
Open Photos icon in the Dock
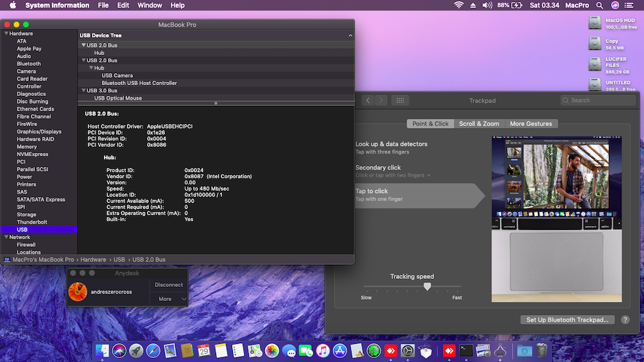point(272,351)
